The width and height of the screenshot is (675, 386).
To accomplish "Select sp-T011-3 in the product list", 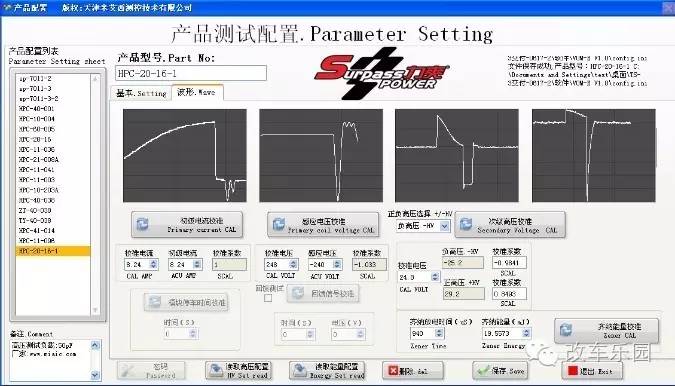I will click(53, 89).
